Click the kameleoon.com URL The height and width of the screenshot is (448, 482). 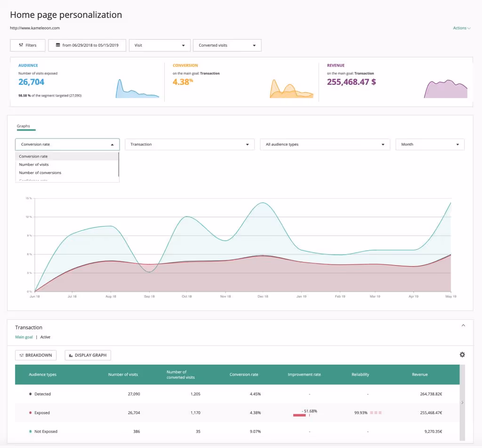[x=35, y=28]
